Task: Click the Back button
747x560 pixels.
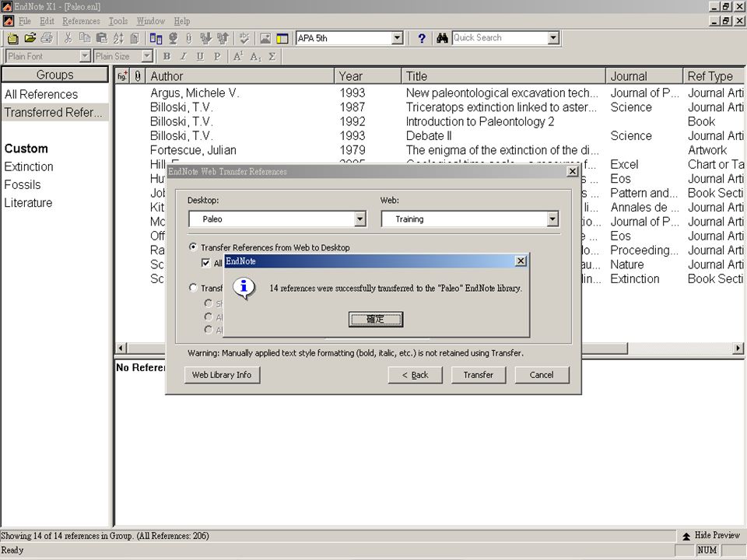Action: [x=415, y=375]
